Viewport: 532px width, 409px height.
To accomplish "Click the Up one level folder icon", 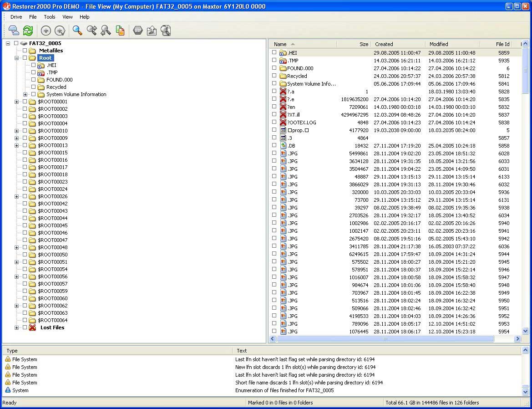I will point(152,31).
